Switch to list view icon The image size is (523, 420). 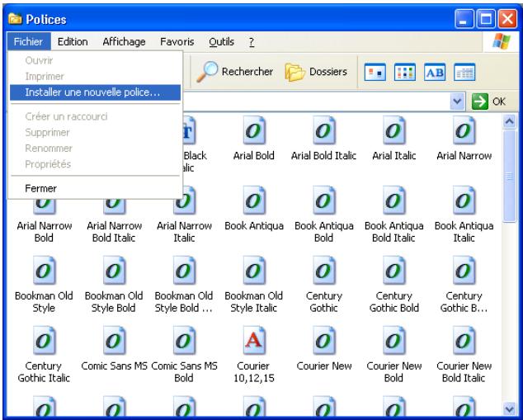point(405,72)
